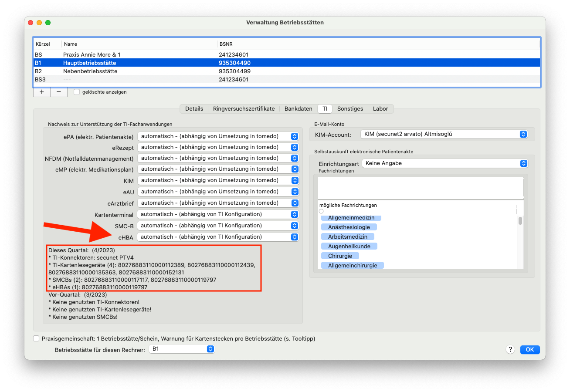Select Chirurgie Fachrichtung
Viewport: 570px width, 392px height.
click(x=340, y=256)
